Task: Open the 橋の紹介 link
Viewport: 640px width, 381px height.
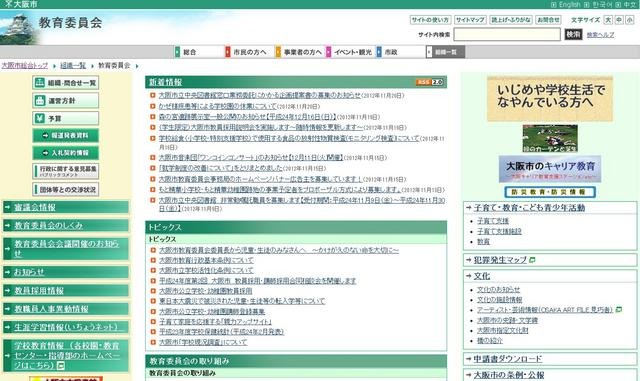Action: (x=490, y=341)
